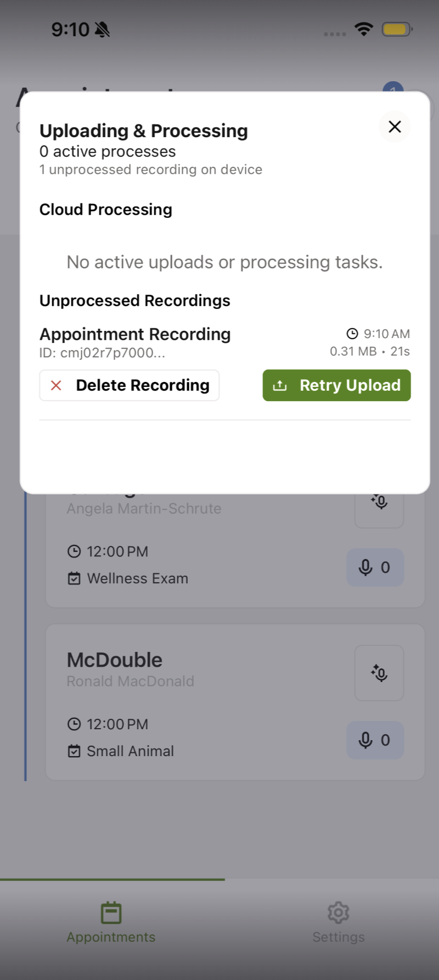The image size is (439, 980).
Task: Select the Appointment Recording title
Action: [x=135, y=334]
